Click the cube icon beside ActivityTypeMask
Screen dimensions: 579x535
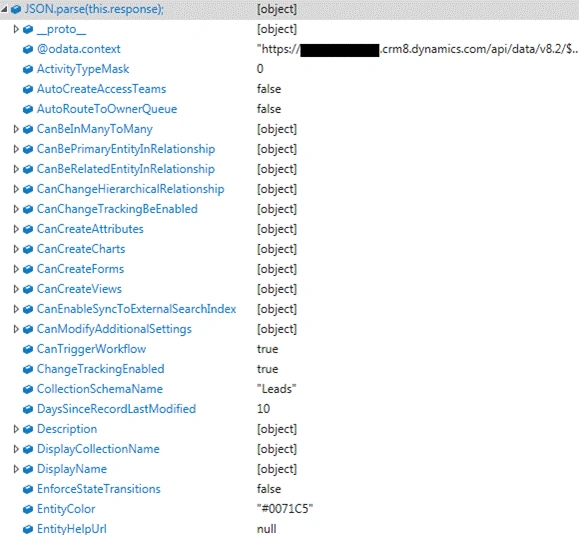click(28, 69)
